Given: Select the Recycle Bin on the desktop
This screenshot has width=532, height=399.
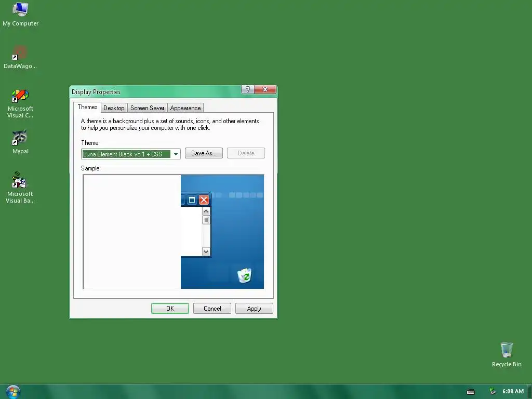Looking at the screenshot, I should pos(507,354).
